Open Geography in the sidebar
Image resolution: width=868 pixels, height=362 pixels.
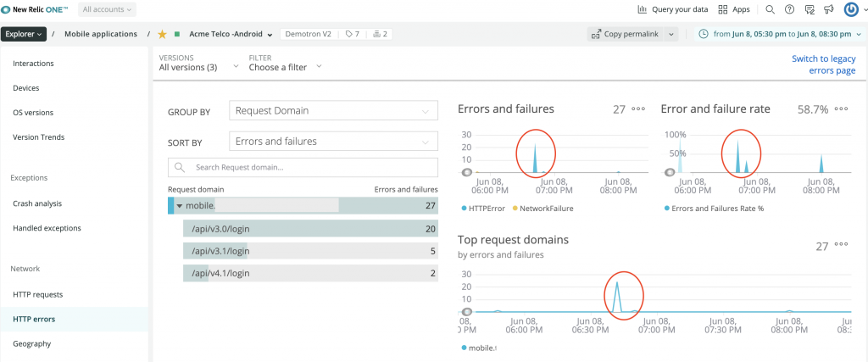pos(32,343)
